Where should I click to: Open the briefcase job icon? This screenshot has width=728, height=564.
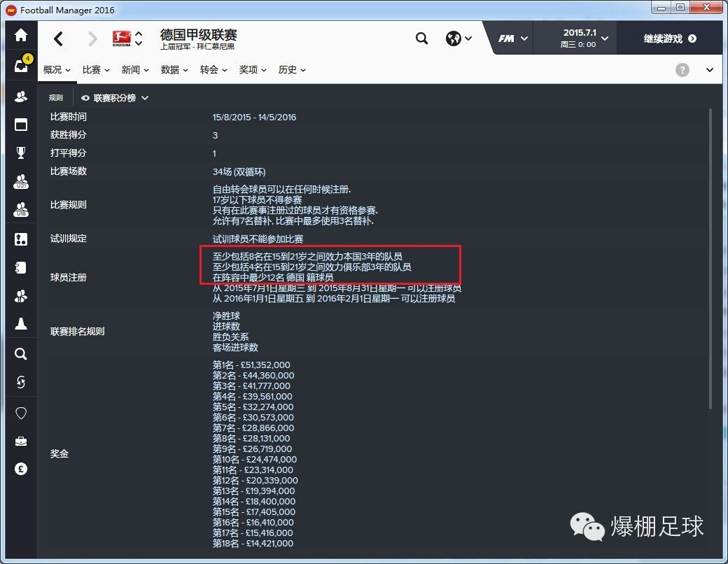click(x=20, y=441)
